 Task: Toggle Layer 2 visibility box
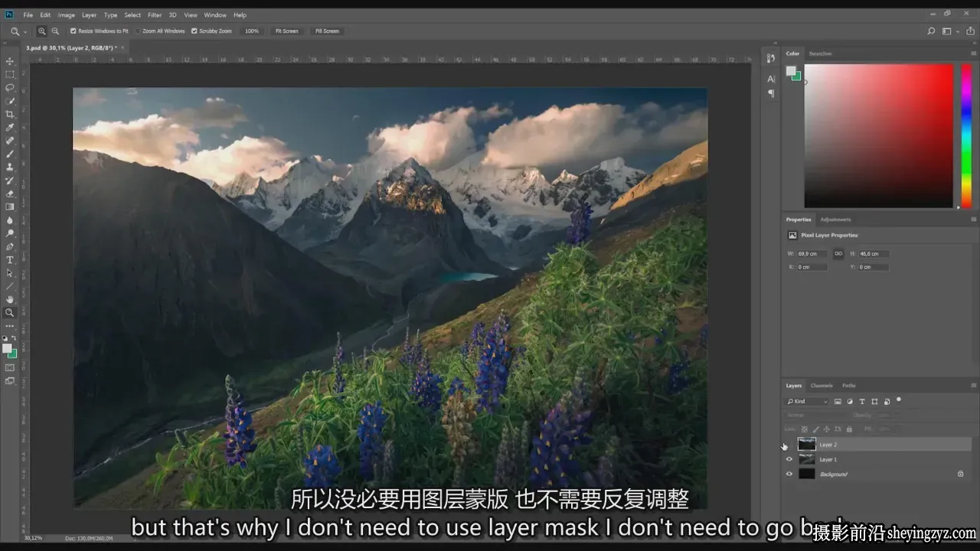tap(789, 445)
